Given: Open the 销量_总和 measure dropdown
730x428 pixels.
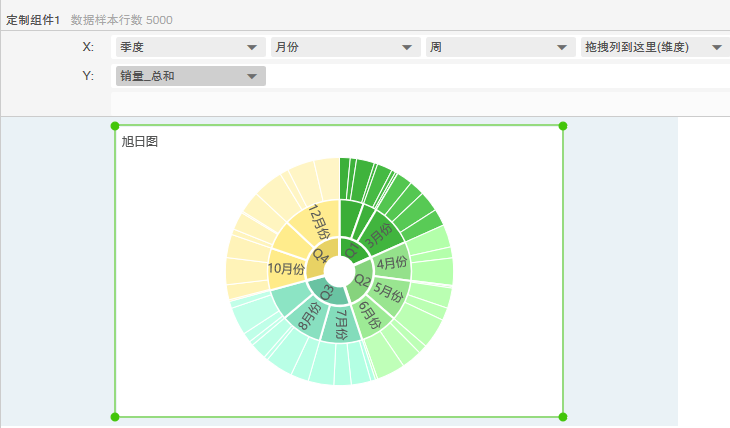Looking at the screenshot, I should [190, 76].
